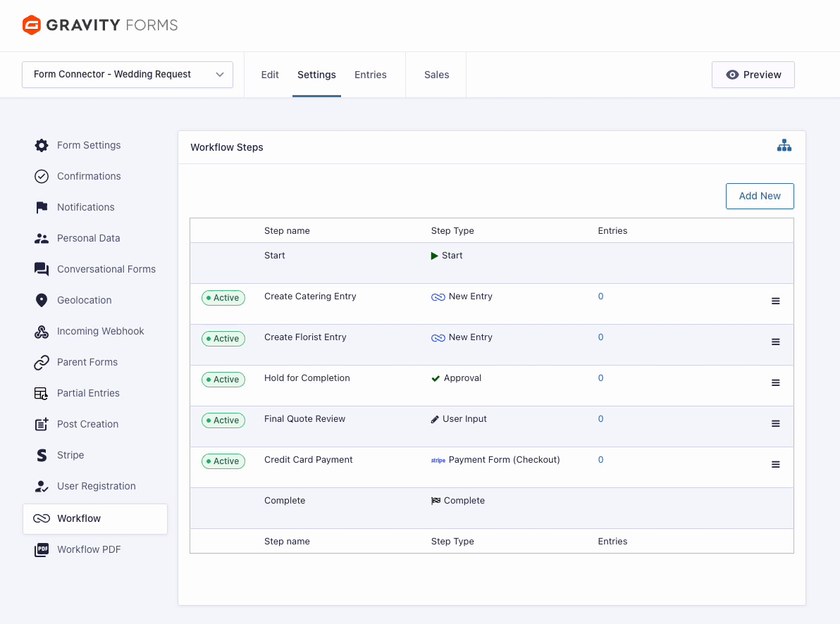Click the workflow flowchart icon in header
This screenshot has width=840, height=624.
(x=784, y=146)
